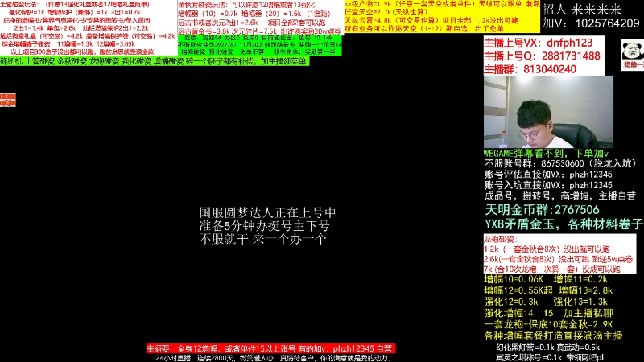Click the price '增幅10=0.06K'

point(514,279)
